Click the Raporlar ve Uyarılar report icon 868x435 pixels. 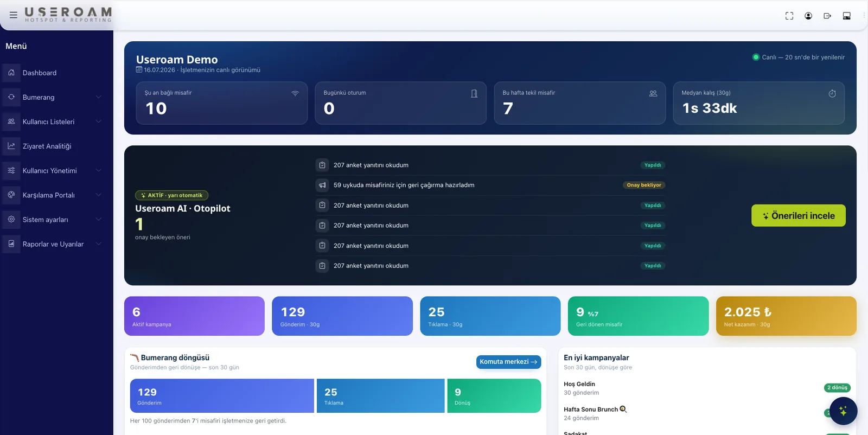coord(11,244)
